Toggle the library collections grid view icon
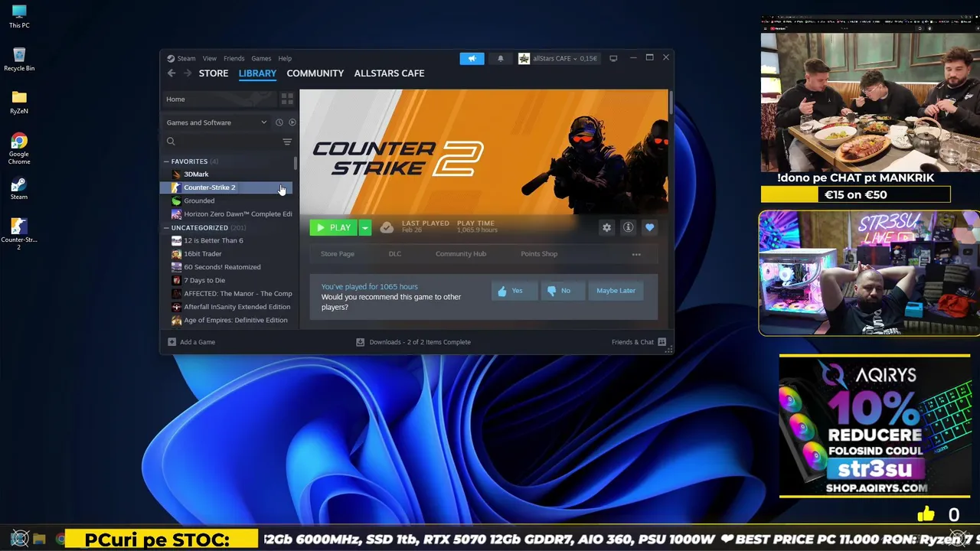Image resolution: width=980 pixels, height=551 pixels. pyautogui.click(x=287, y=99)
